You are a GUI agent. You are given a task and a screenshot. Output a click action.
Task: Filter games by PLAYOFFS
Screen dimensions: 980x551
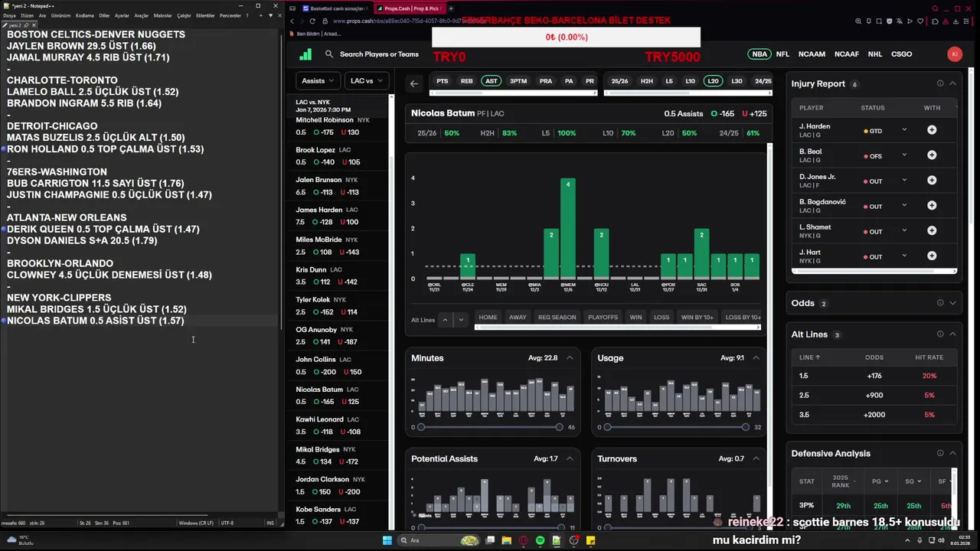603,318
